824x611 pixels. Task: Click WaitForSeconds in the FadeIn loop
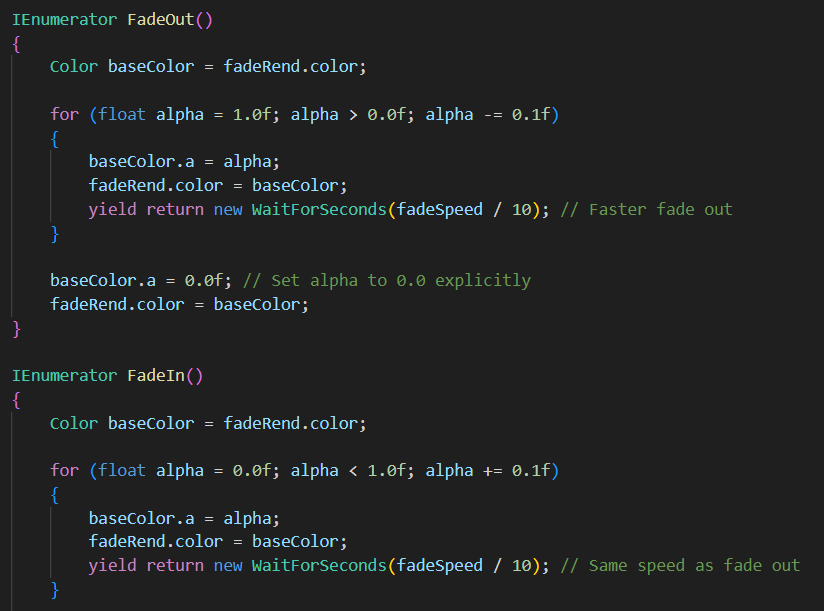318,565
